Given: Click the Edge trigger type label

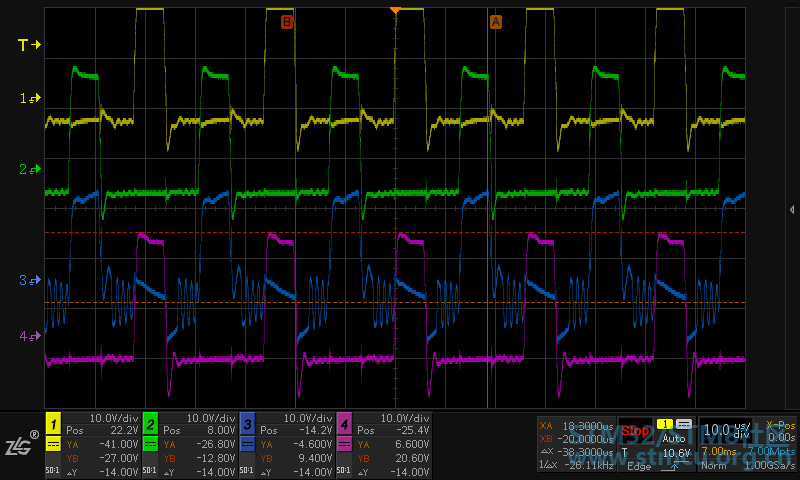Looking at the screenshot, I should coord(639,467).
